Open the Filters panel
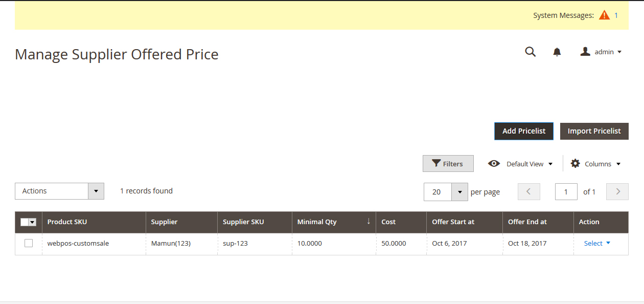This screenshot has height=304, width=644. [x=448, y=164]
